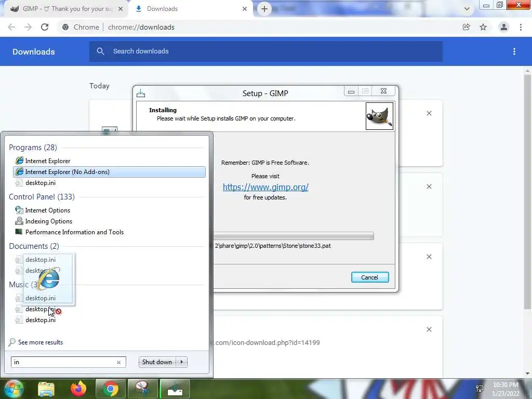Clear the Start menu search with X
Viewport: 532px width, 399px height.
click(x=119, y=362)
